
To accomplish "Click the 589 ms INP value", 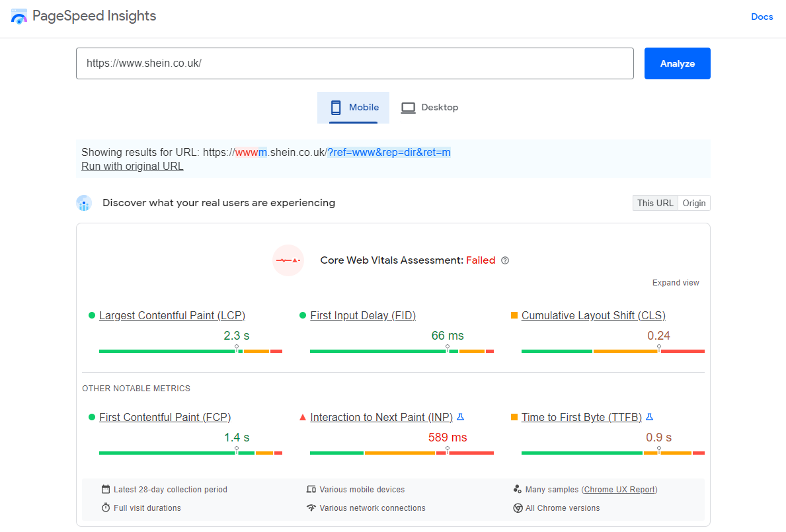I will pos(448,437).
